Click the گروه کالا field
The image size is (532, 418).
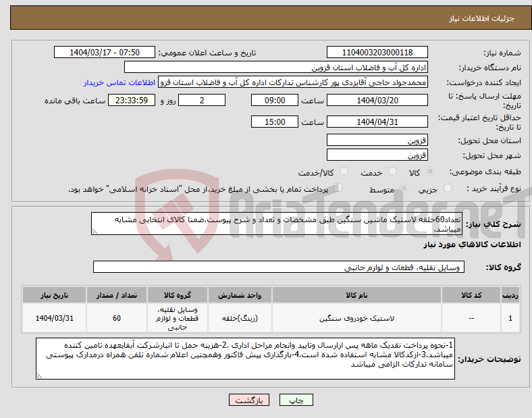[279, 267]
